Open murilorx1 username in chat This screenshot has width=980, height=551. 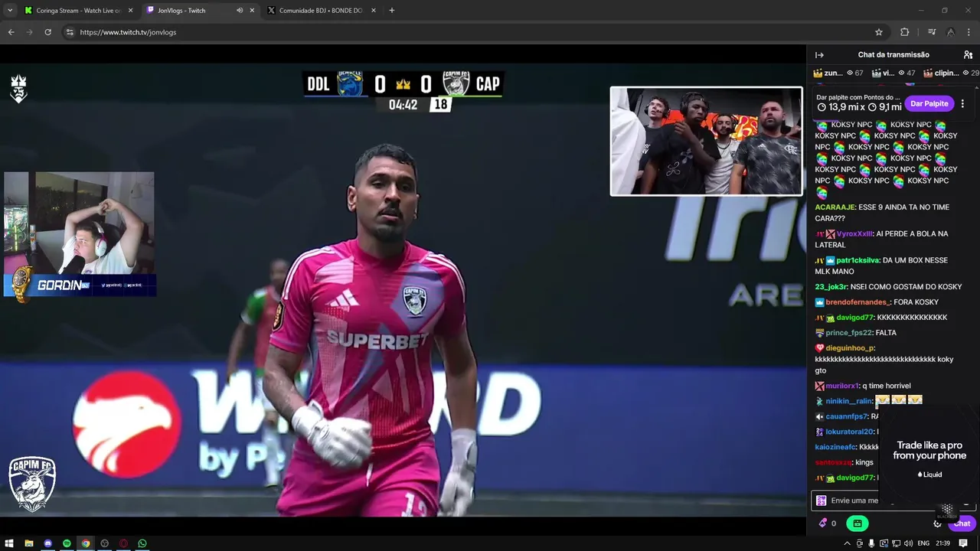842,386
